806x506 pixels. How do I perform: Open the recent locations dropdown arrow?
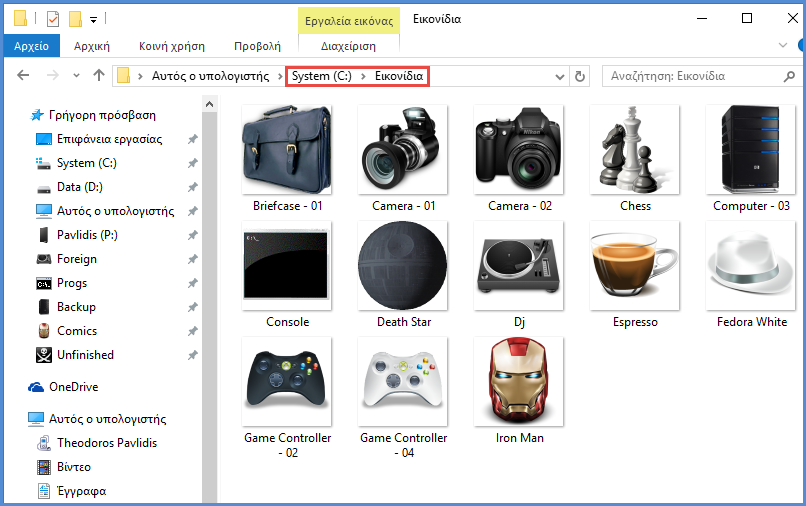[76, 76]
